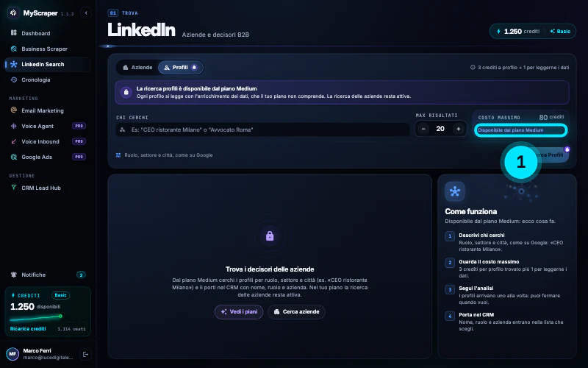Open Google Ads in the sidebar
This screenshot has width=588, height=368.
click(48, 157)
